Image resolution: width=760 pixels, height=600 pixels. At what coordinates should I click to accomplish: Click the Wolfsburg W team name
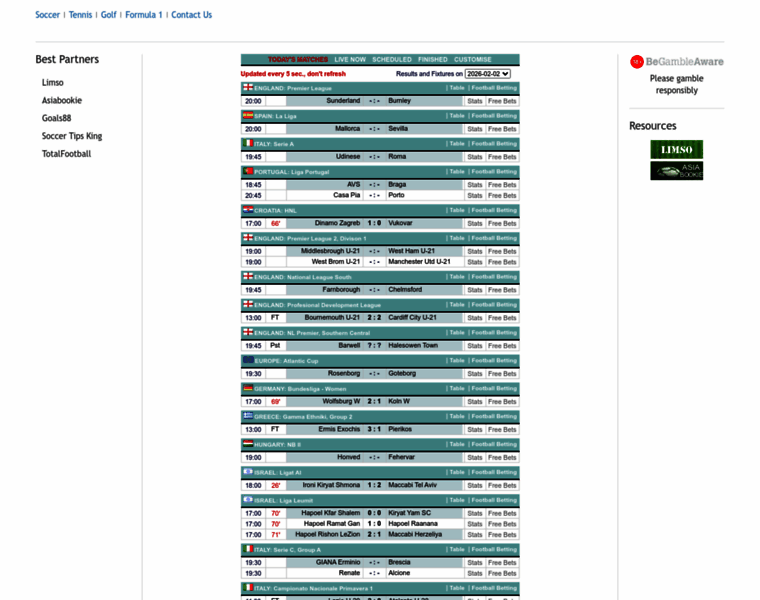pyautogui.click(x=341, y=401)
